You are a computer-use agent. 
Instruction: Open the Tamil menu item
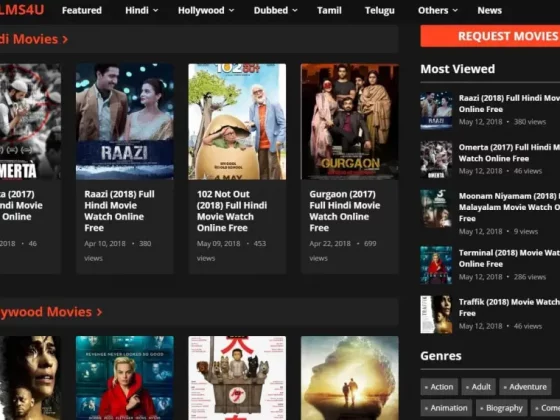(329, 10)
